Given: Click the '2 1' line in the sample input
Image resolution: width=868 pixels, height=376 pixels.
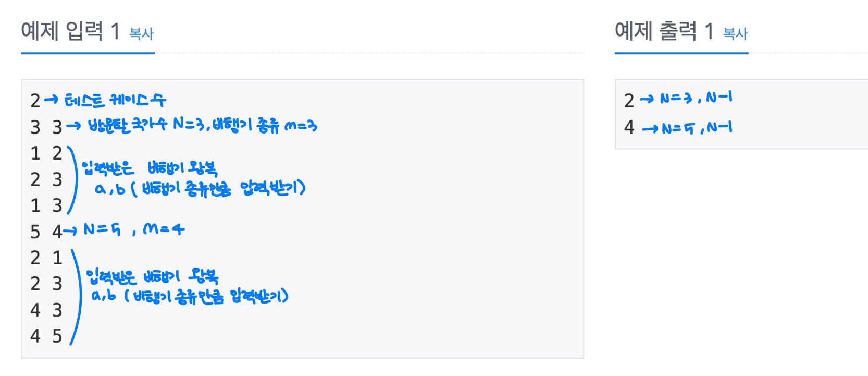Looking at the screenshot, I should coord(46,257).
